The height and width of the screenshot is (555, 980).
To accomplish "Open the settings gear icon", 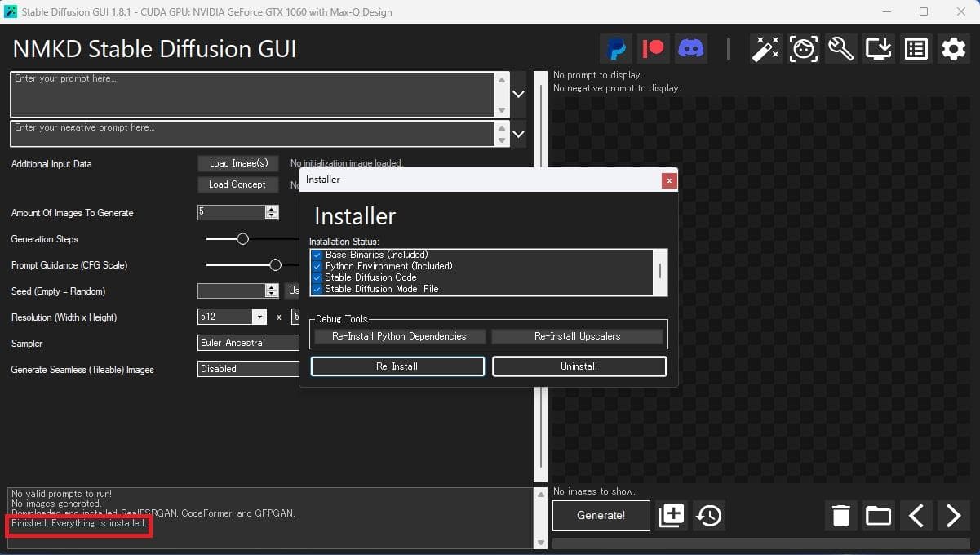I will pos(953,49).
